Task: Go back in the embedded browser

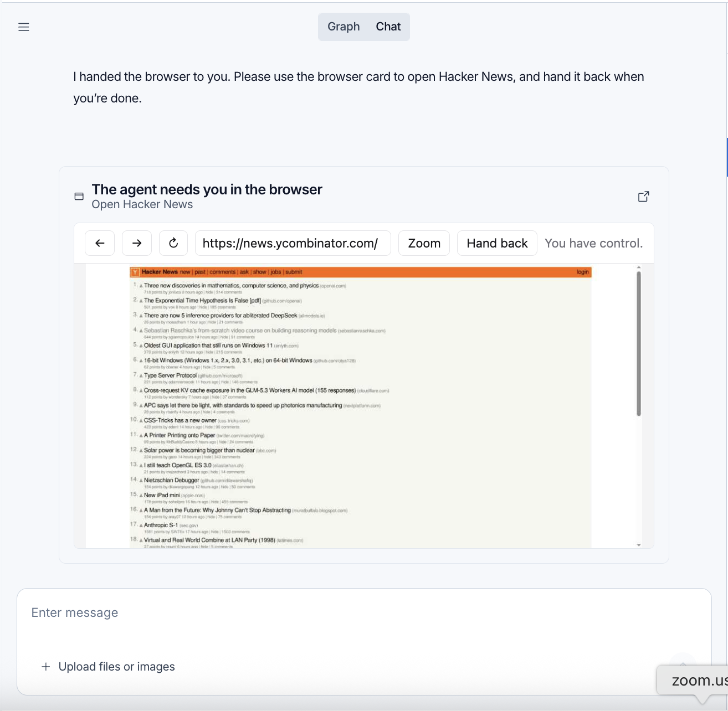Action: pos(100,243)
